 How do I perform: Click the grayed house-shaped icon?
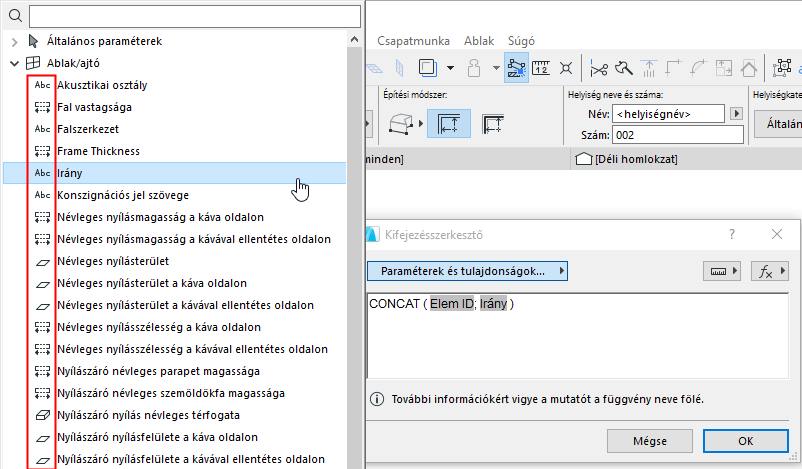click(x=748, y=68)
